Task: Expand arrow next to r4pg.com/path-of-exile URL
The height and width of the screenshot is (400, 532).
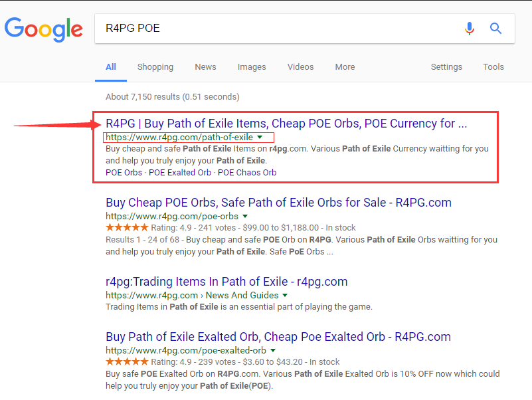Action: [x=260, y=137]
